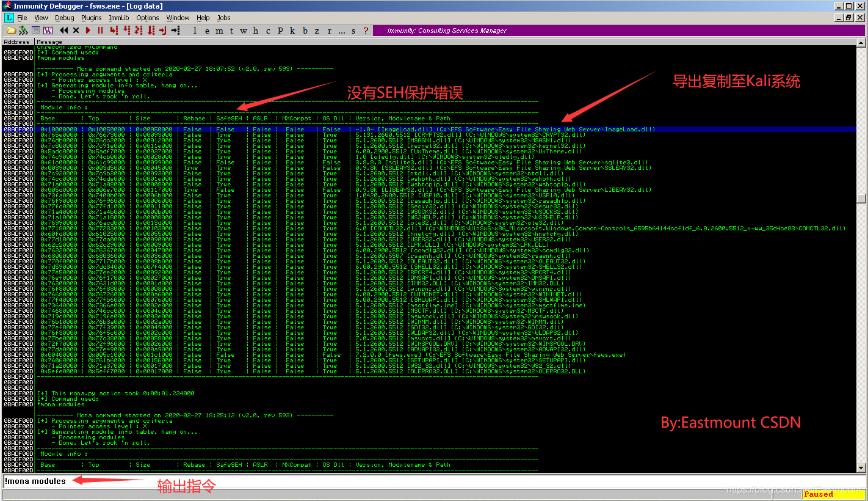Run the program with play icon
Viewport: 868px width, 501px height.
[89, 31]
